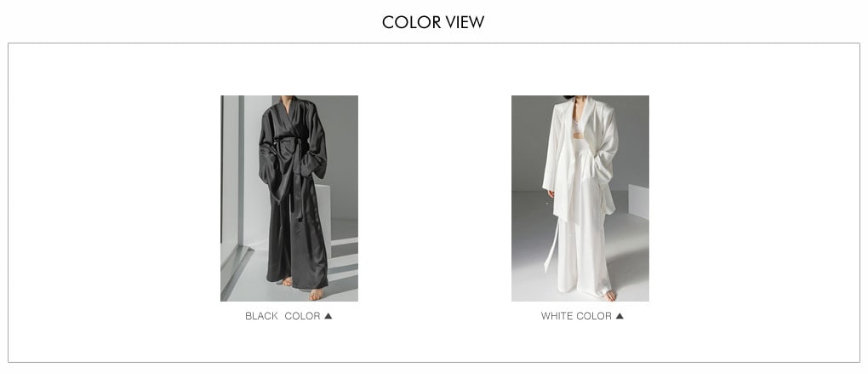This screenshot has width=868, height=374.
Task: Click COLOR in the WHITE COLOR caption
Action: [x=594, y=316]
